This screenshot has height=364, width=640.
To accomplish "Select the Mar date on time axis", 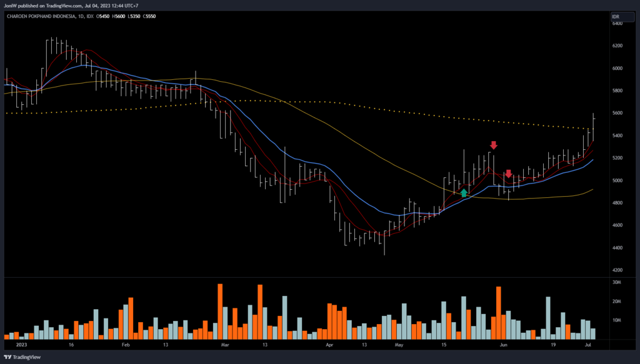I will (x=226, y=344).
